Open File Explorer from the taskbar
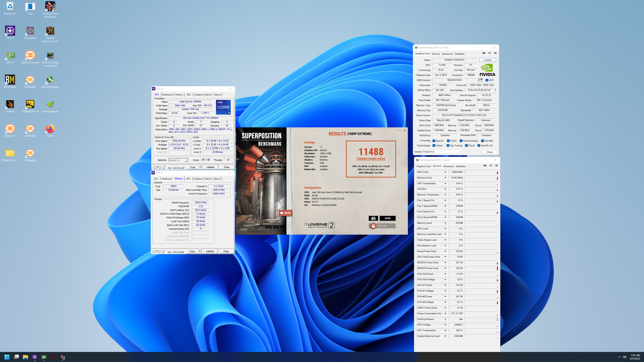 (x=25, y=357)
